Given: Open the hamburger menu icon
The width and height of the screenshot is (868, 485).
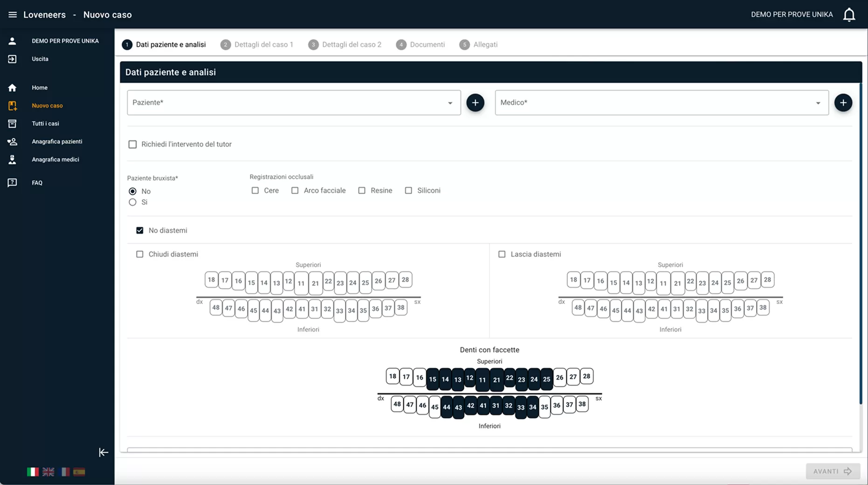Looking at the screenshot, I should coord(13,14).
